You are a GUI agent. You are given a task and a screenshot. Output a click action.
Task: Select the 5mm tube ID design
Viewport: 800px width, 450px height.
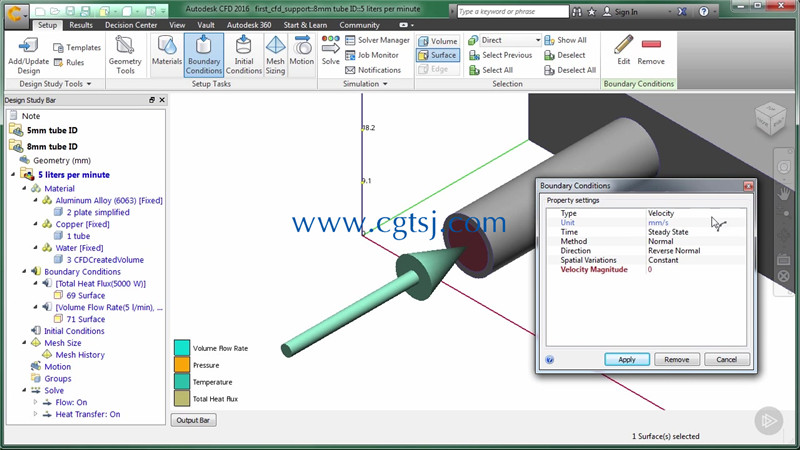point(52,130)
